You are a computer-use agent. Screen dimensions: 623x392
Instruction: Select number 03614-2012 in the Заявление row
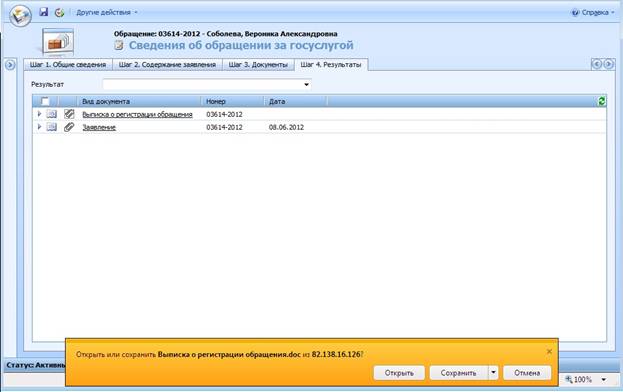tap(224, 127)
